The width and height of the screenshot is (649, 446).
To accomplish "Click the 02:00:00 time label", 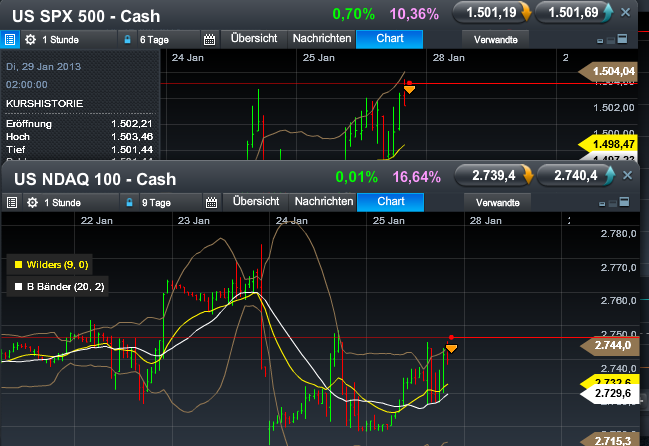I will pos(26,85).
